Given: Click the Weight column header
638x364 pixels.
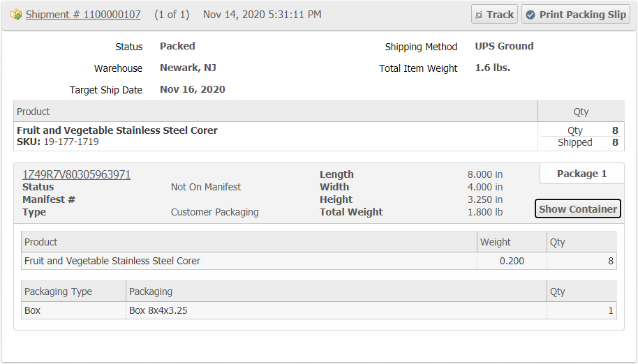Looking at the screenshot, I should (x=496, y=242).
